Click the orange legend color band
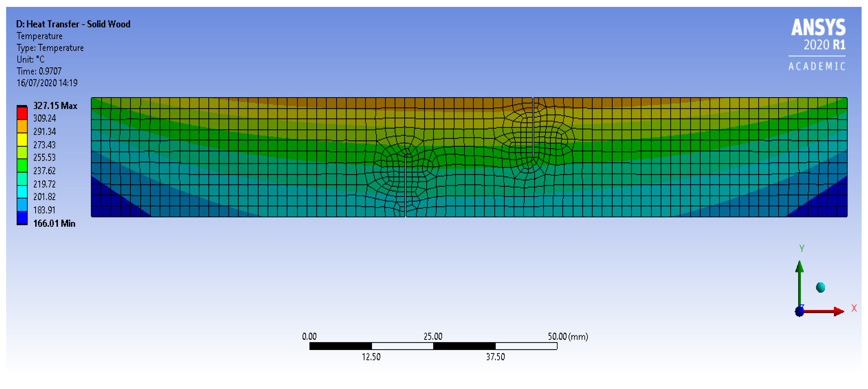This screenshot has width=868, height=389. click(x=22, y=126)
